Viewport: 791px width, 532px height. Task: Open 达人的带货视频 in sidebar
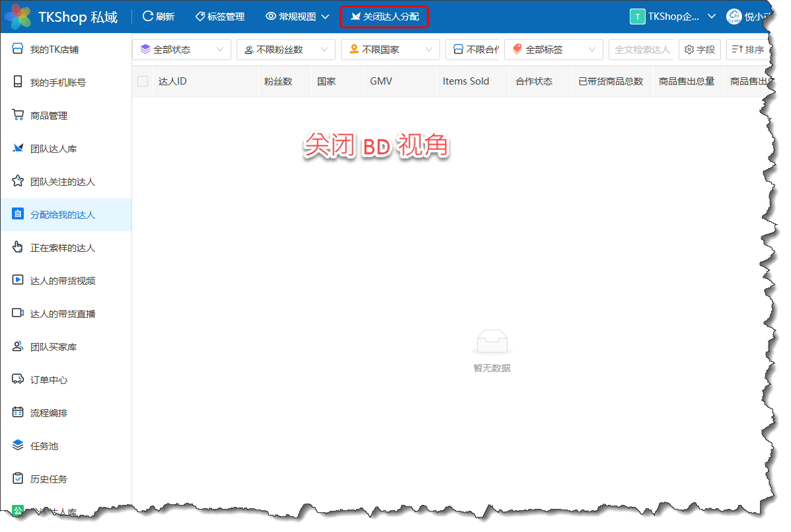click(x=65, y=281)
